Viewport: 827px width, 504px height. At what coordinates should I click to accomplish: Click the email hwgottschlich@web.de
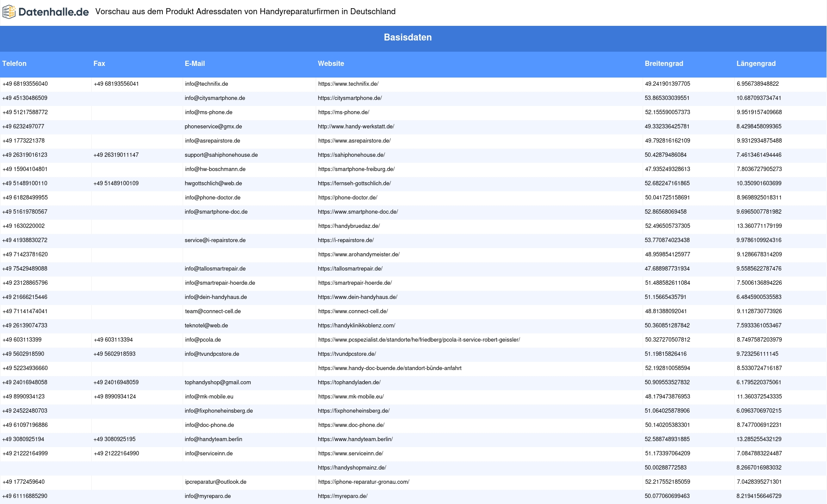[x=213, y=184]
